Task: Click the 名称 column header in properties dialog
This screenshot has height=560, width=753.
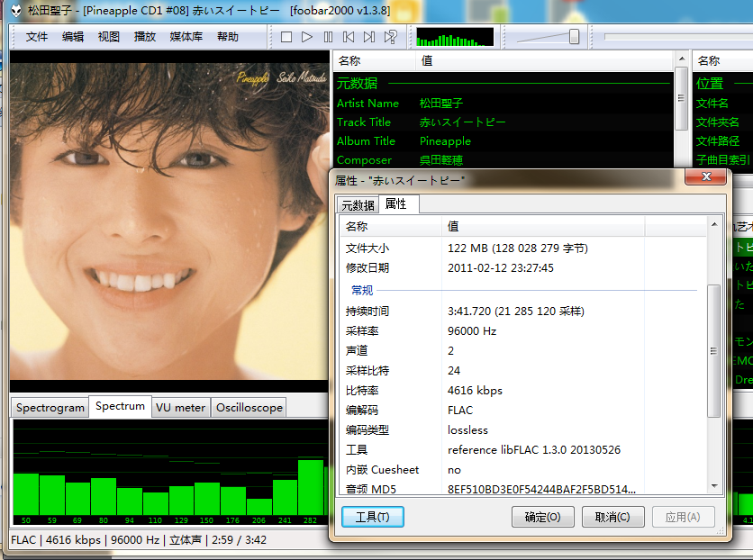Action: pos(390,226)
